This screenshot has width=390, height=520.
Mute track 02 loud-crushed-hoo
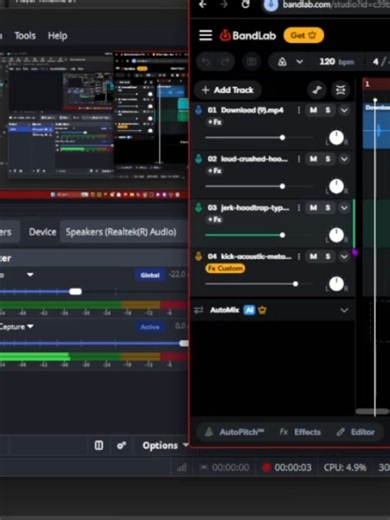[313, 159]
